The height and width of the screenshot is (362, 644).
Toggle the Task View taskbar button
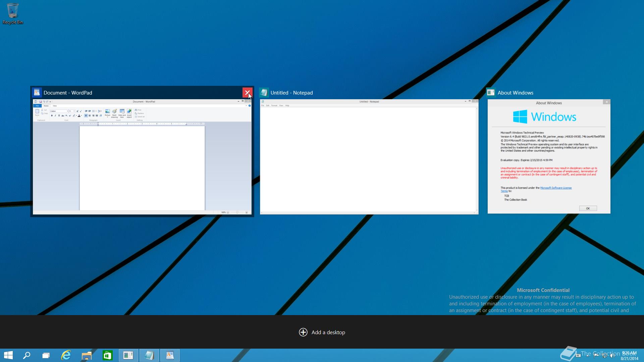click(x=46, y=355)
